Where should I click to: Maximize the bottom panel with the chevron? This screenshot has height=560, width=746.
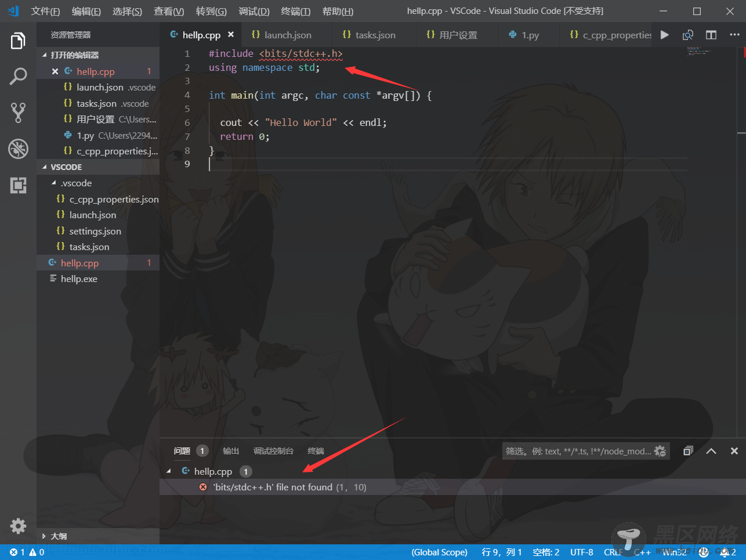pos(711,451)
